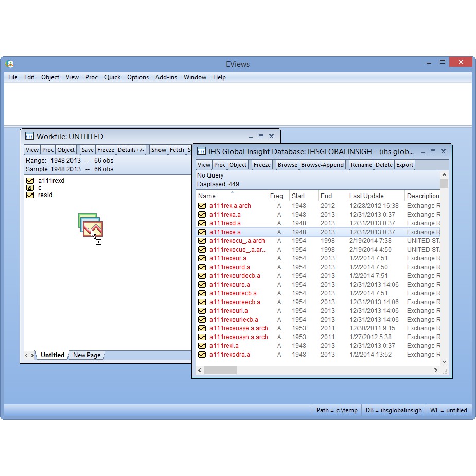Click Details+/- in the Workfile toolbar
The image size is (476, 476).
[131, 150]
